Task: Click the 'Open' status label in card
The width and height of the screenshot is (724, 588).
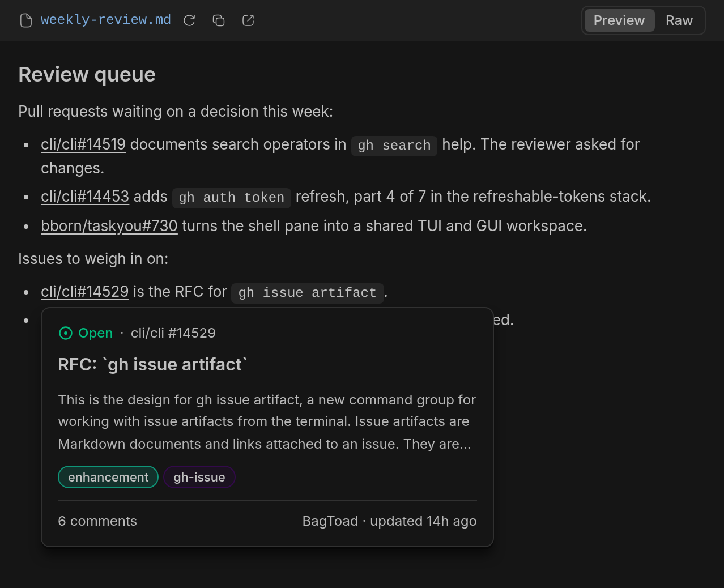Action: click(96, 333)
